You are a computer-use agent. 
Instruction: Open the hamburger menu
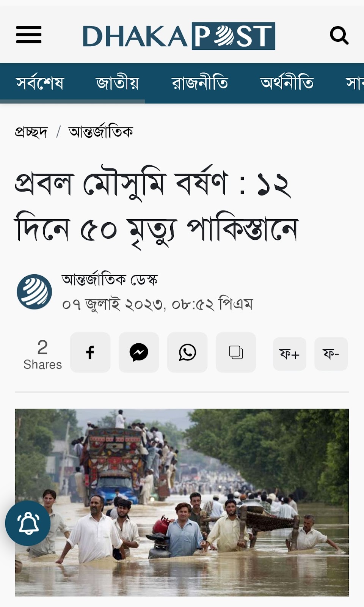pos(29,35)
